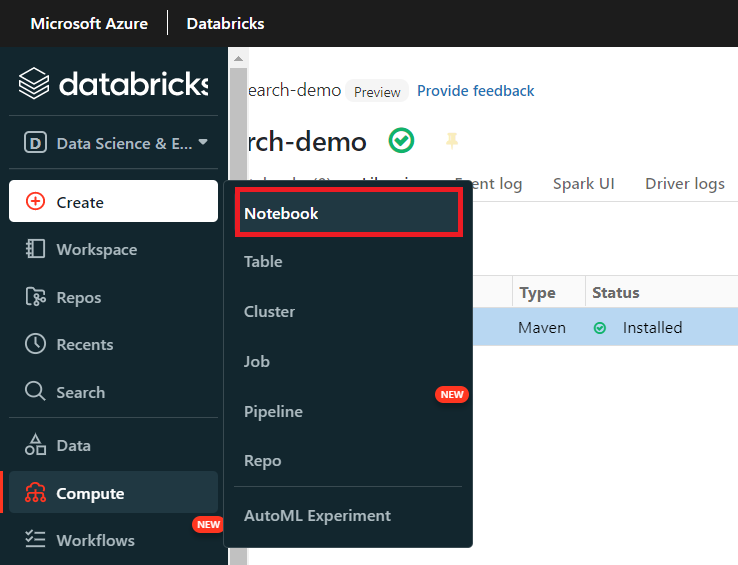The width and height of the screenshot is (738, 565).
Task: Click the Installed status text
Action: click(652, 327)
